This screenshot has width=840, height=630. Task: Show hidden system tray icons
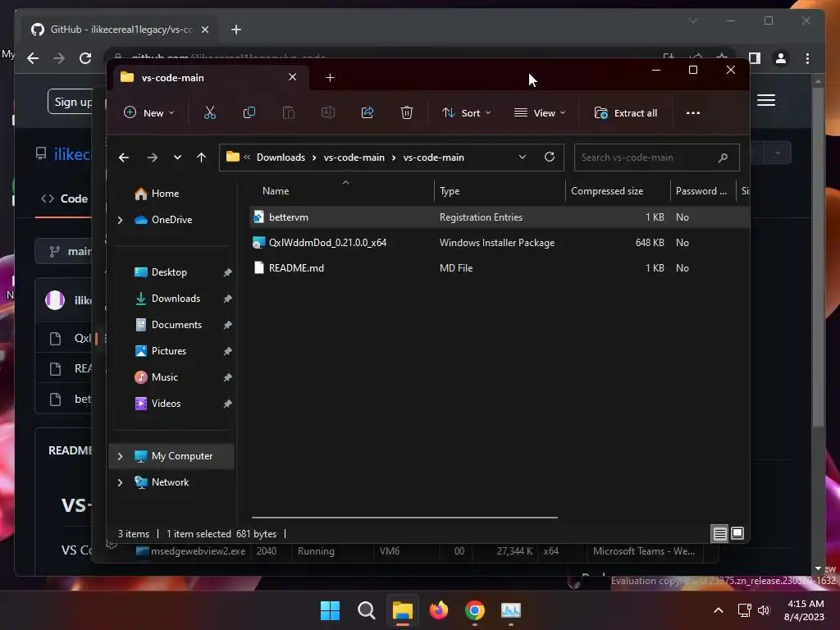pos(719,610)
